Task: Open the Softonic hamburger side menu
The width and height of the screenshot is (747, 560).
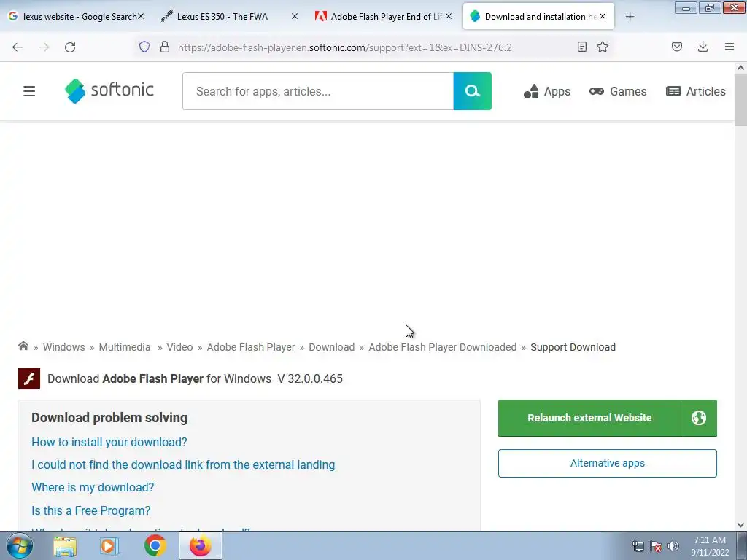Action: point(29,91)
